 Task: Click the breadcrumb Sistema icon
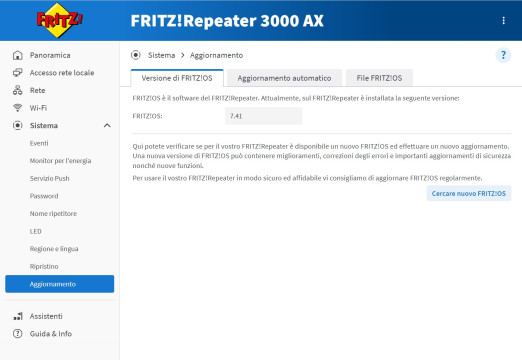coord(136,55)
